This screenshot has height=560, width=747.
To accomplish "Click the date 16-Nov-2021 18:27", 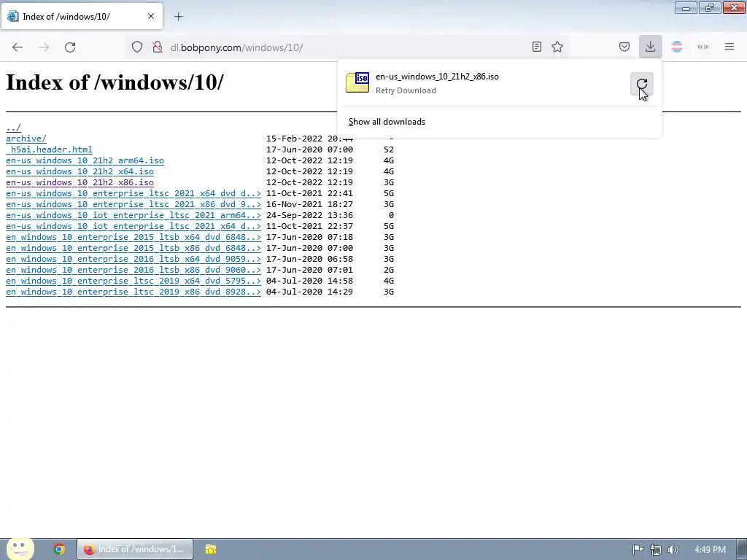I will tap(309, 204).
